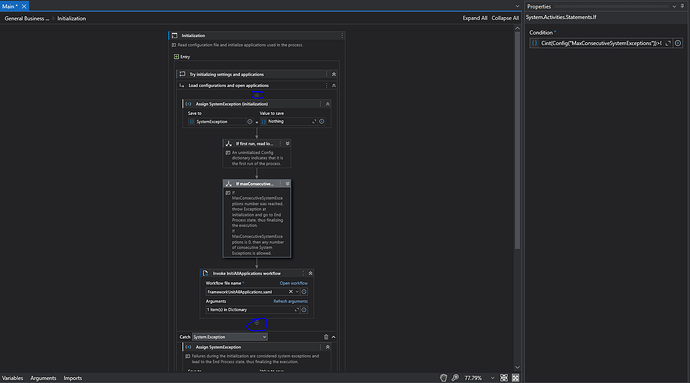Expand If first run activity
Screen dimensions: 690x383
(x=287, y=144)
